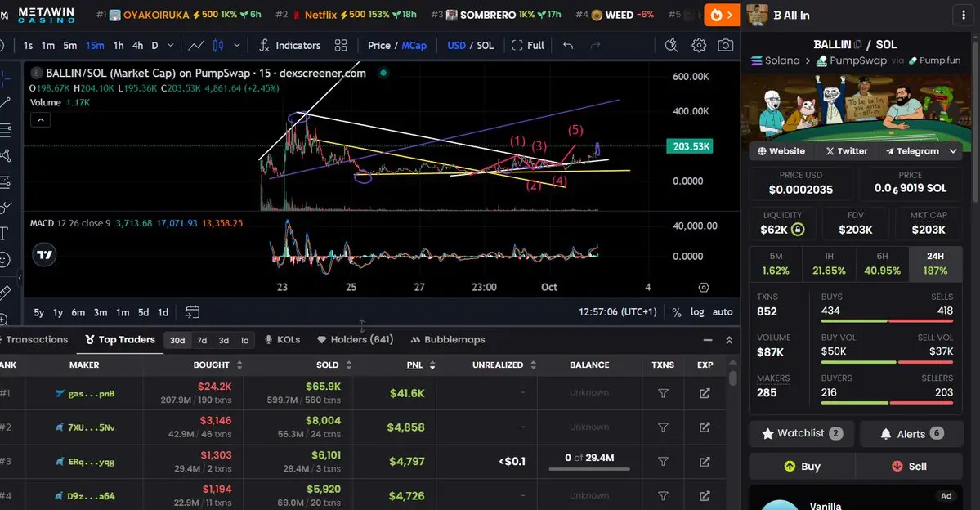Open the Top Traders tab
Screen dimensions: 980x510
(120, 339)
